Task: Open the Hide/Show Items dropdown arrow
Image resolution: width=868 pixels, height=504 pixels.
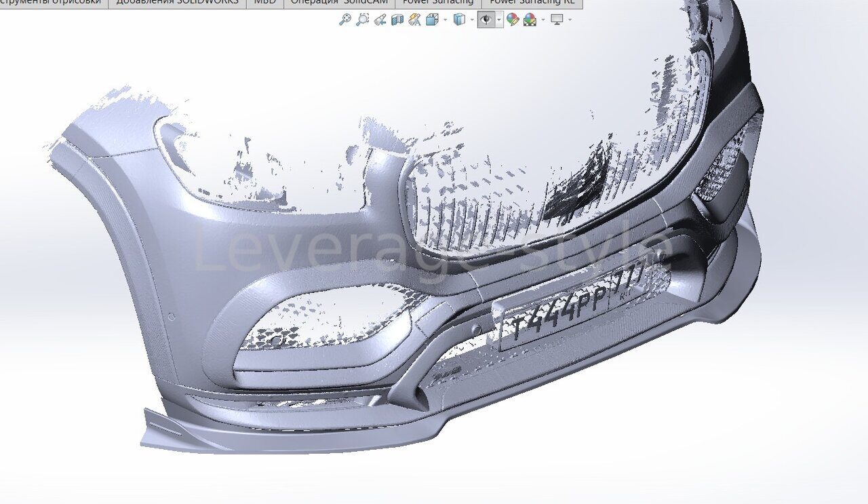Action: coord(499,20)
